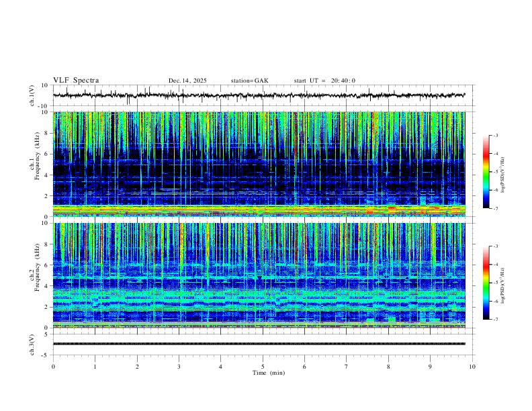The image size is (532, 411).
Task: Click the 'start UT = 20:40:0' text
Action: (324, 81)
